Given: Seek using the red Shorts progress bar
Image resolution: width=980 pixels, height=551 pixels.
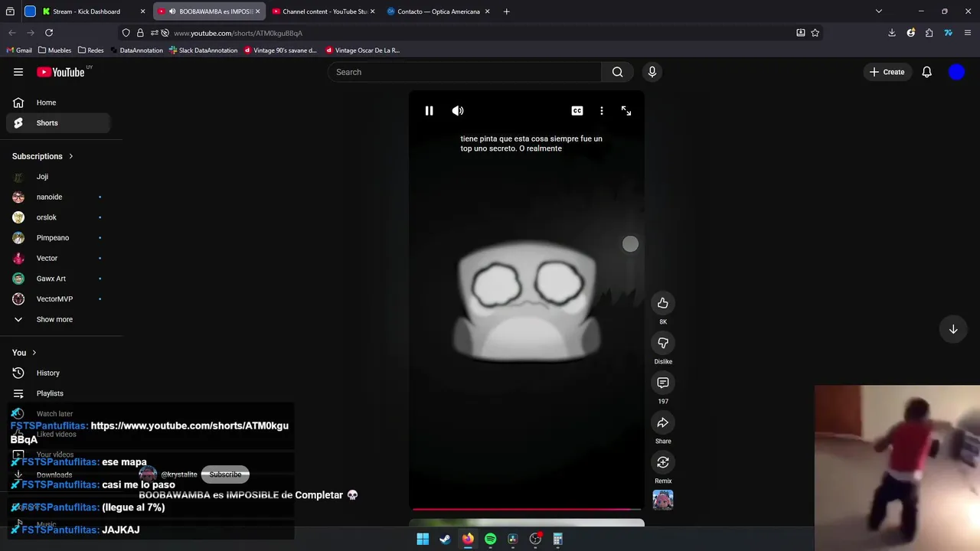Looking at the screenshot, I should pyautogui.click(x=527, y=509).
